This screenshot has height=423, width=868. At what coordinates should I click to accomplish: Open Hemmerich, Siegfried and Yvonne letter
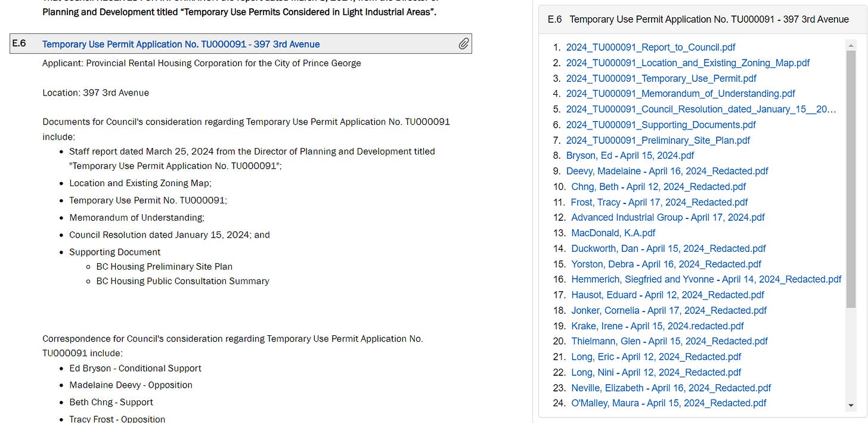(x=706, y=279)
